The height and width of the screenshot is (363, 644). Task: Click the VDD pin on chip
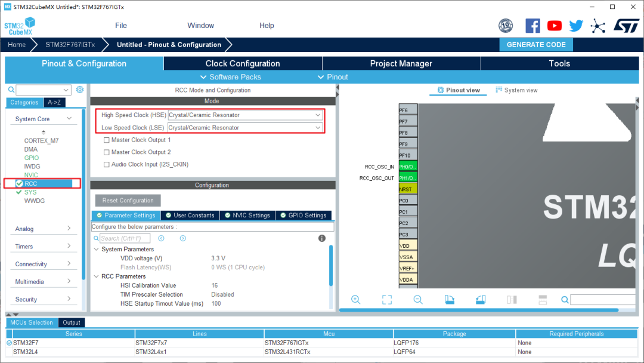[408, 246]
